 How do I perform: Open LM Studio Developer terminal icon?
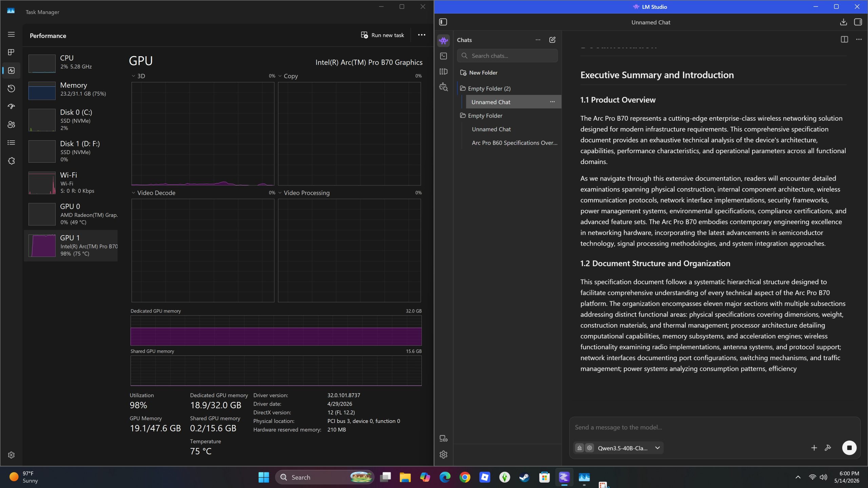(443, 56)
